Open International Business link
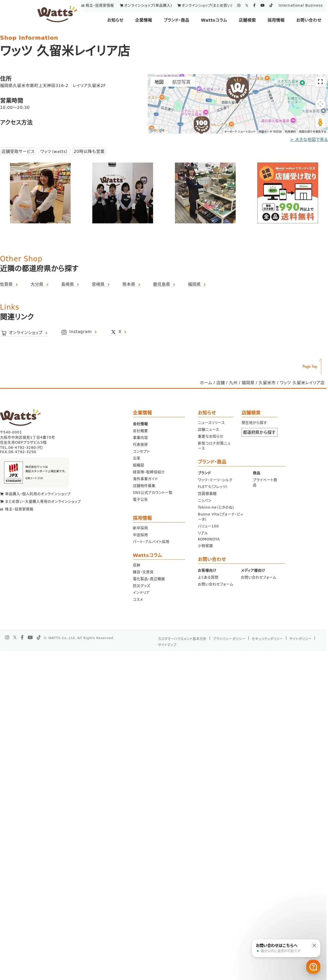 (x=300, y=5)
